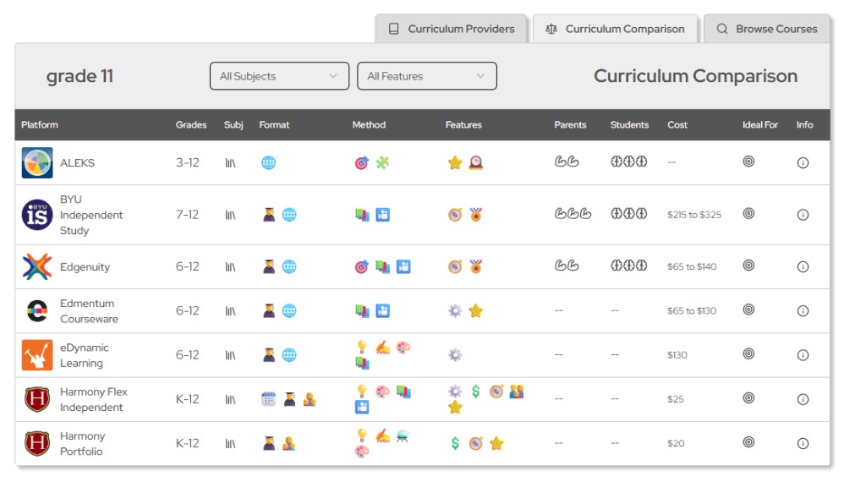Viewport: 866px width, 504px height.
Task: Click the Features column header
Action: pos(463,125)
